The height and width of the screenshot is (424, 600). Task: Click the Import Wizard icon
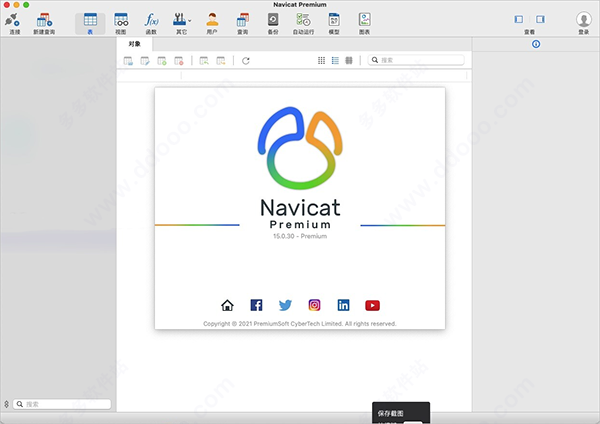[x=204, y=60]
